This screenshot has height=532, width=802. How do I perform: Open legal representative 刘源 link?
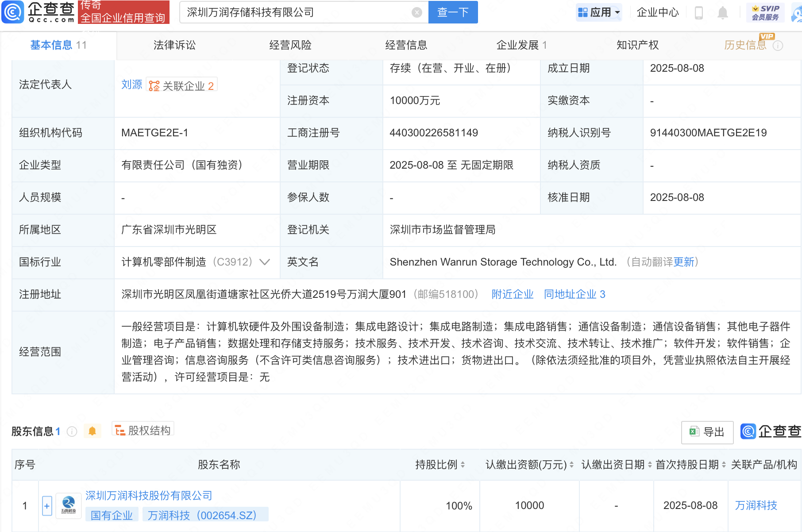(x=132, y=85)
